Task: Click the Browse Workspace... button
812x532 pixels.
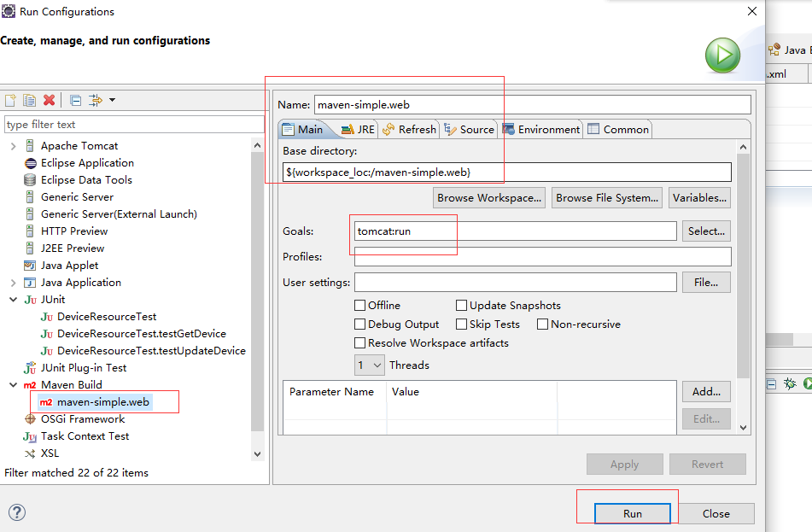Action: [489, 198]
